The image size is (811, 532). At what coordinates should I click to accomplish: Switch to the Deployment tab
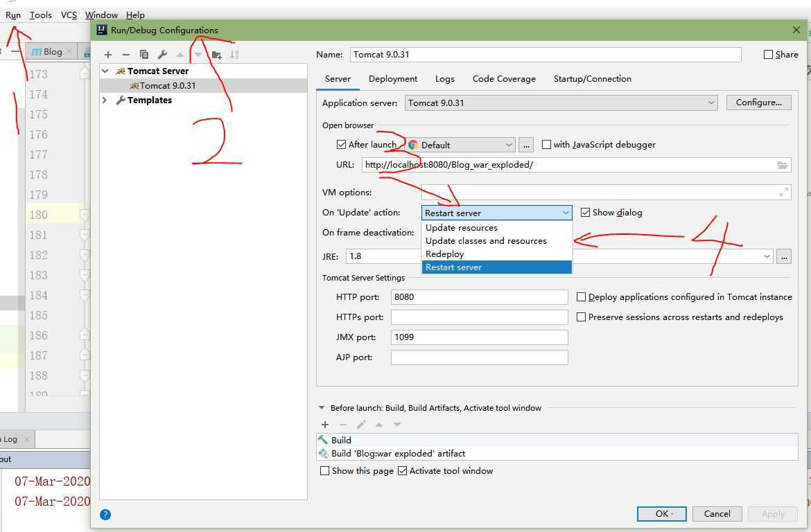[392, 79]
